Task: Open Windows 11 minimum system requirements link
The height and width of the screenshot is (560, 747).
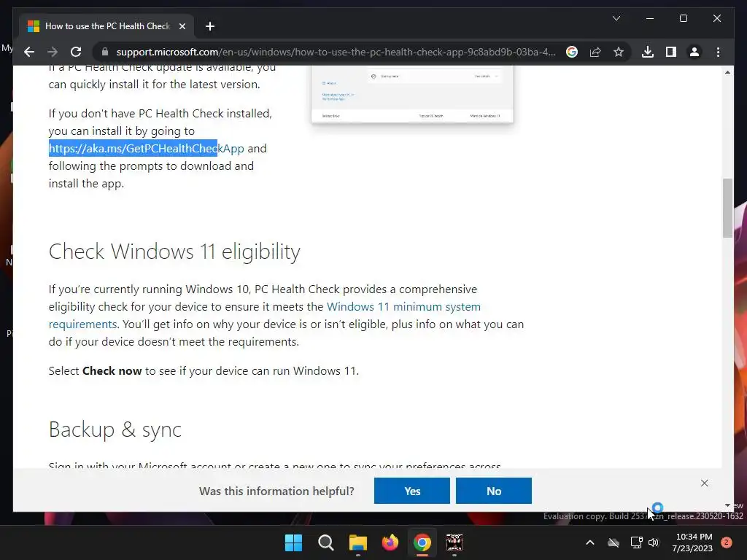Action: (x=264, y=315)
